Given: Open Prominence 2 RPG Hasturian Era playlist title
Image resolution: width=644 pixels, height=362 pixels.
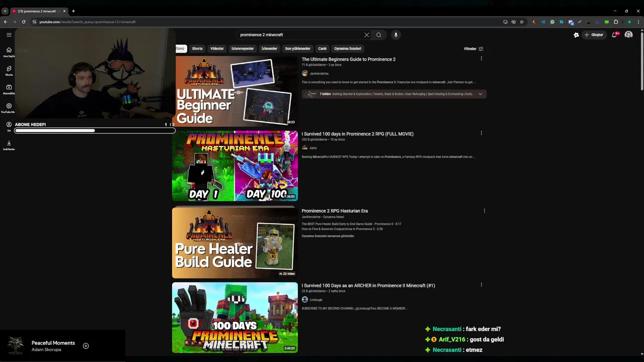Looking at the screenshot, I should click(x=335, y=211).
